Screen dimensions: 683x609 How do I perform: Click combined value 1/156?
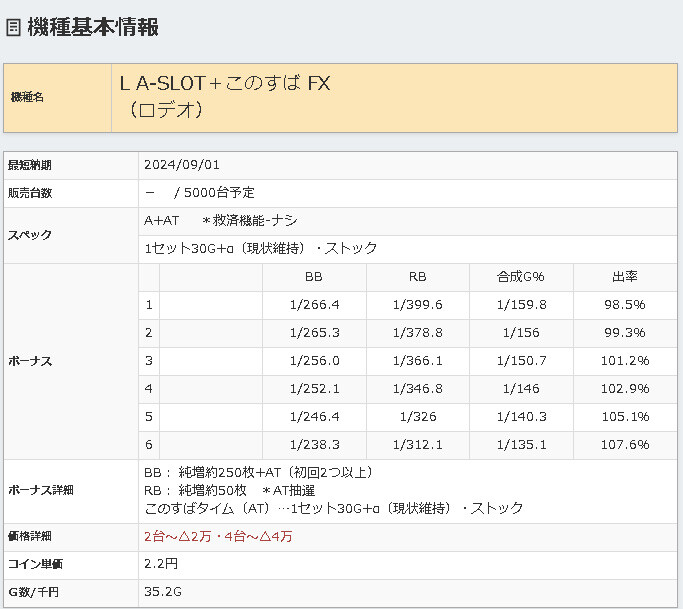coord(521,333)
